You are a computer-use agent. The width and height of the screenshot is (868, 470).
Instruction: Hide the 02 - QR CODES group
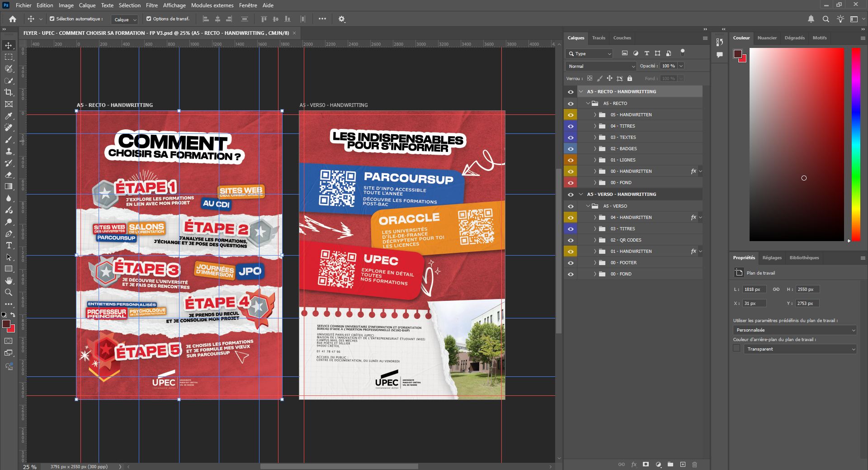pos(571,240)
